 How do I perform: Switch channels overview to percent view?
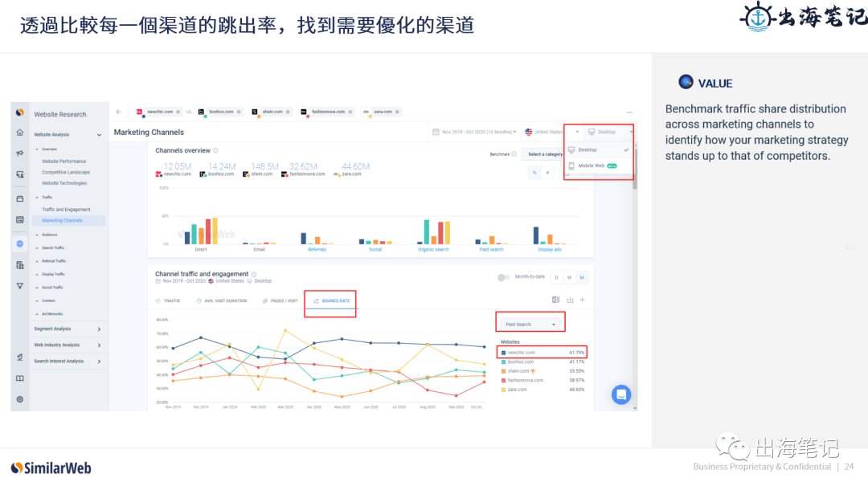[x=534, y=173]
